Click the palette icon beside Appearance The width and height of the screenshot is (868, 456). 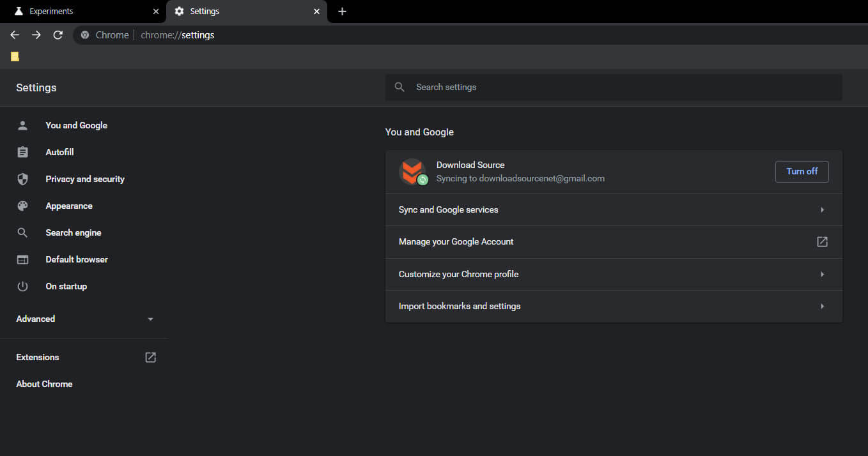23,206
